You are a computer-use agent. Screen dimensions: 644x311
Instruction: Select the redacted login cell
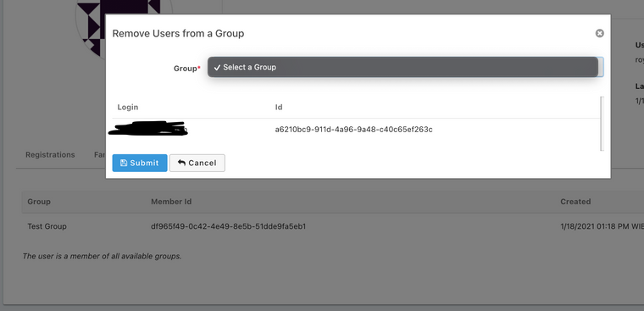(x=147, y=128)
